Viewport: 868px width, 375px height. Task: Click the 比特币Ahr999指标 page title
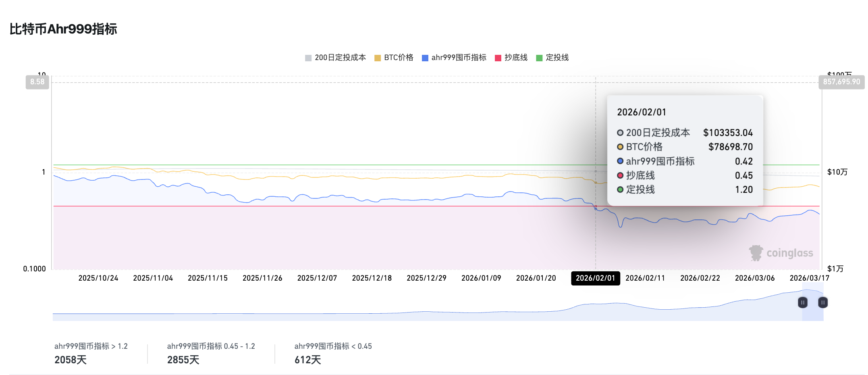click(62, 29)
